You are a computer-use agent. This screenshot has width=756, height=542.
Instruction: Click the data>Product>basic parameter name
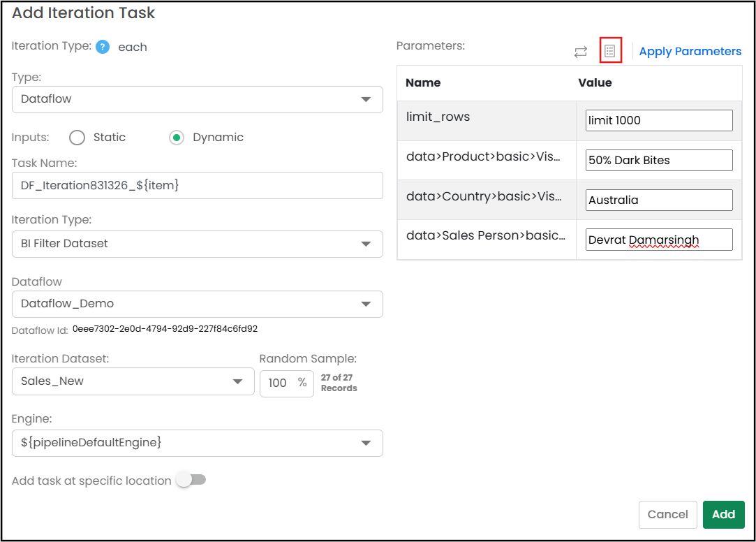click(x=483, y=156)
